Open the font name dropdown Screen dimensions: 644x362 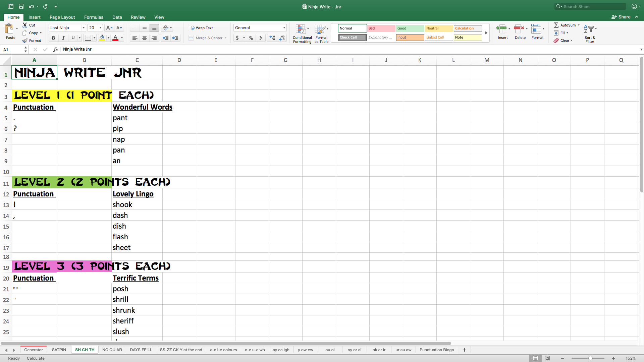(x=84, y=28)
